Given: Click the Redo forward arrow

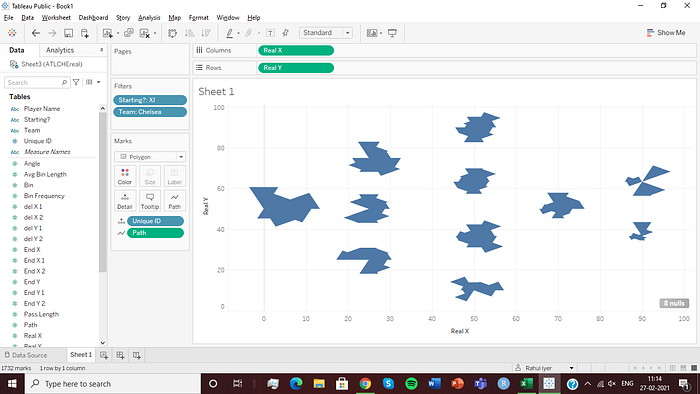Looking at the screenshot, I should [52, 33].
